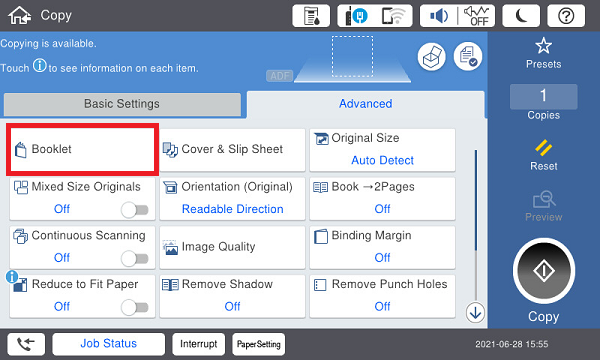Click the vertical scrollbar of settings
The image size is (600, 360).
476,224
